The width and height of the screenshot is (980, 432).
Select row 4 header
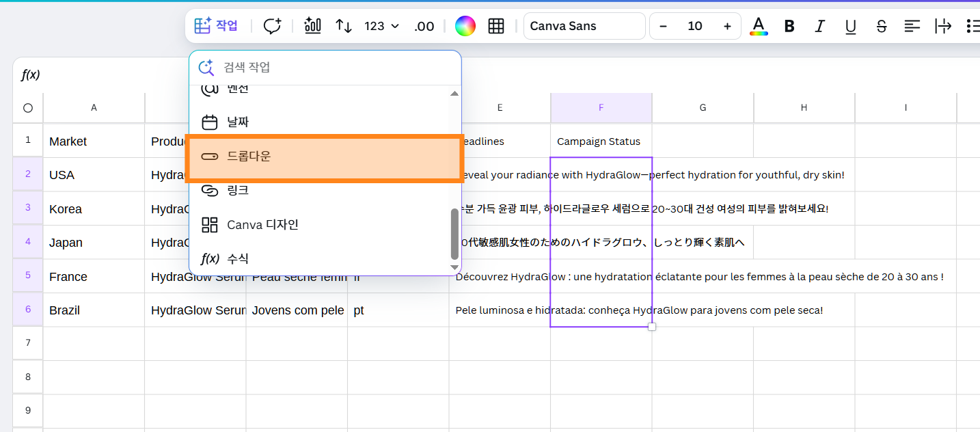tap(28, 242)
